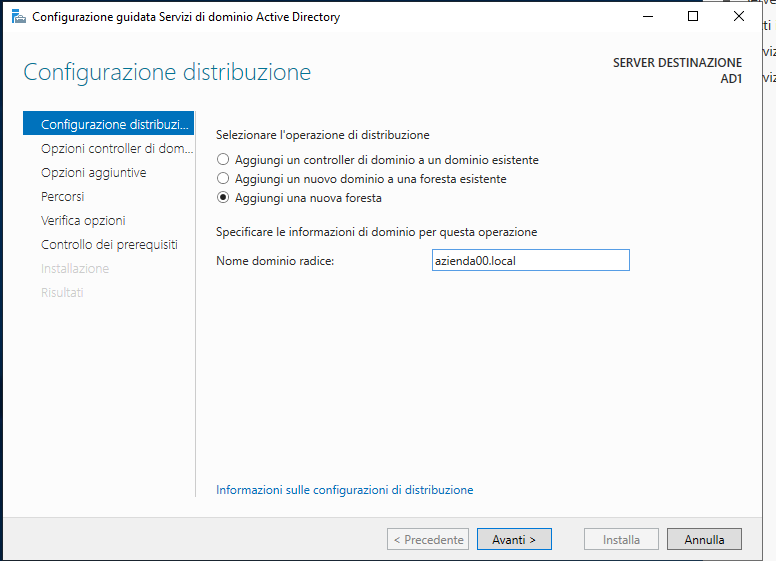Viewport: 776px width, 561px height.
Task: Open 'Opzioni aggiuntive' step
Action: [94, 173]
